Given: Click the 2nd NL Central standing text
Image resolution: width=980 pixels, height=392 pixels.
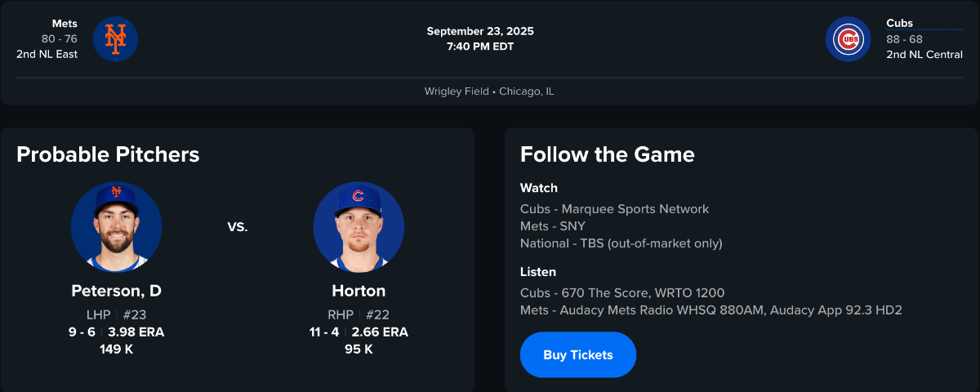Looking at the screenshot, I should [924, 55].
